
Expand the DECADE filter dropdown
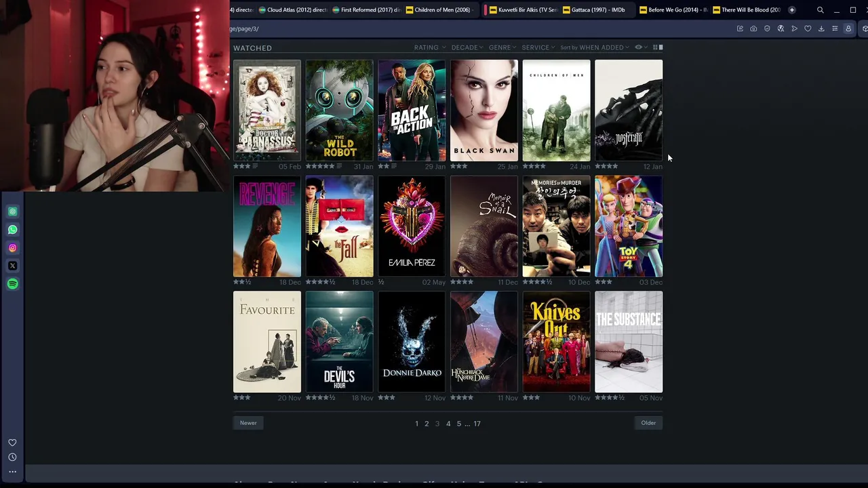(x=467, y=47)
